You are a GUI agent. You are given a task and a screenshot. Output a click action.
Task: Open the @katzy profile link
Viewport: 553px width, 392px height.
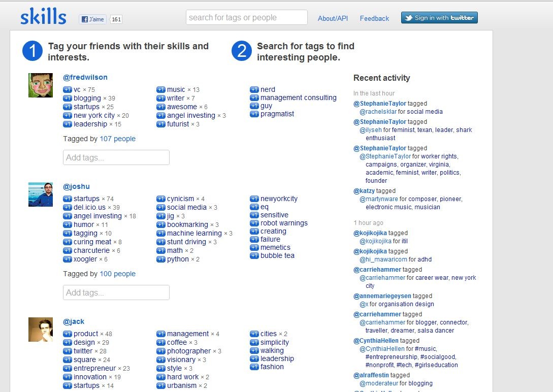pyautogui.click(x=364, y=191)
